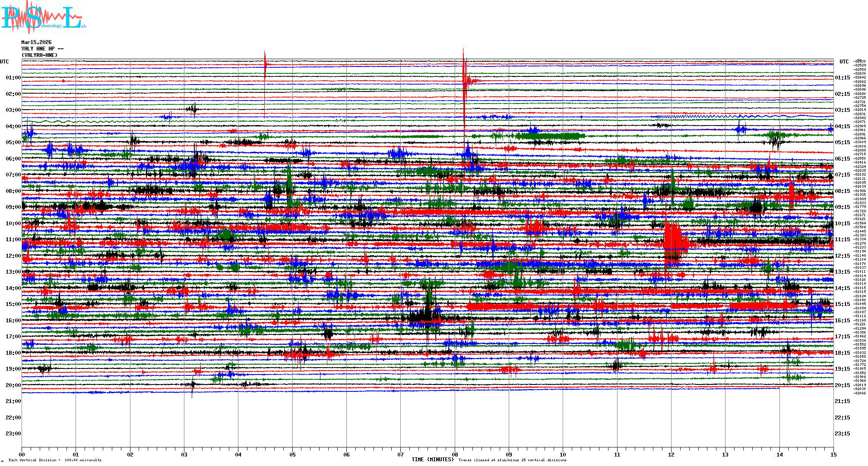The width and height of the screenshot is (868, 466).
Task: Click the Mar15,2026 date label
Action: (36, 42)
